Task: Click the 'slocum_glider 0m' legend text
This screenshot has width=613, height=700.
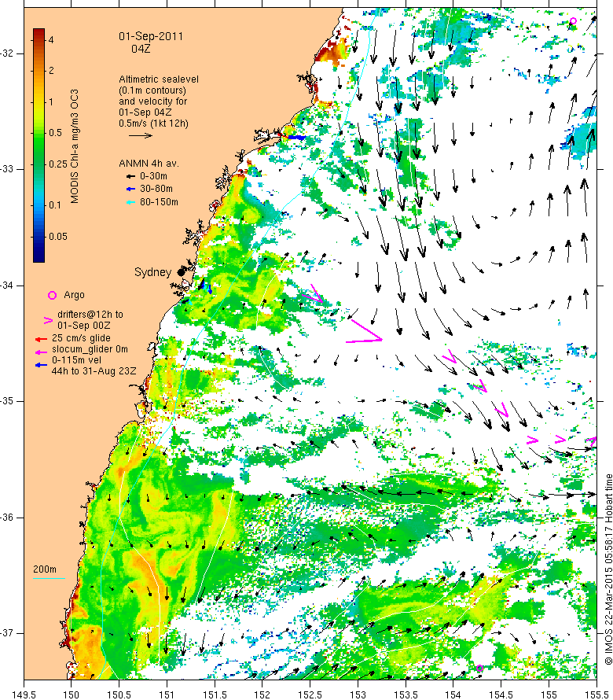Action: pos(90,349)
